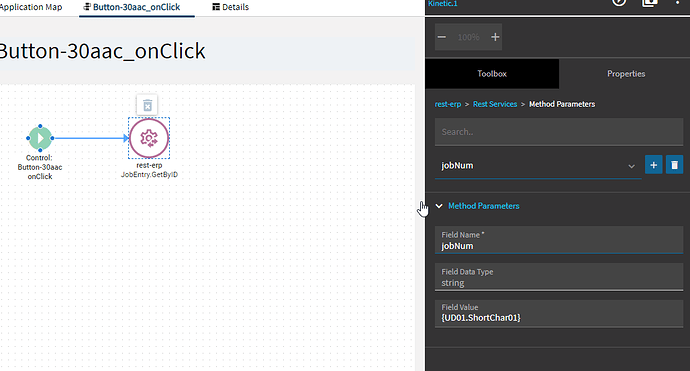The height and width of the screenshot is (371, 690).
Task: Go to the rest-erp breadcrumb link
Action: [448, 104]
